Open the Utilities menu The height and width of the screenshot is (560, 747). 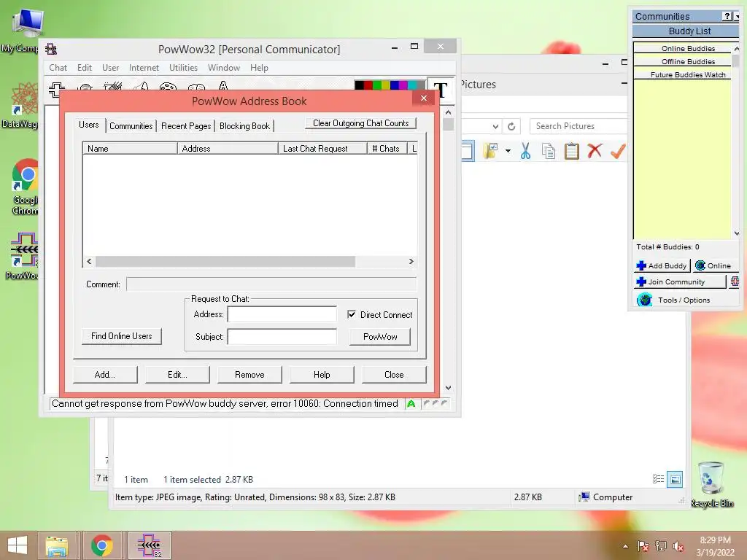pyautogui.click(x=183, y=68)
